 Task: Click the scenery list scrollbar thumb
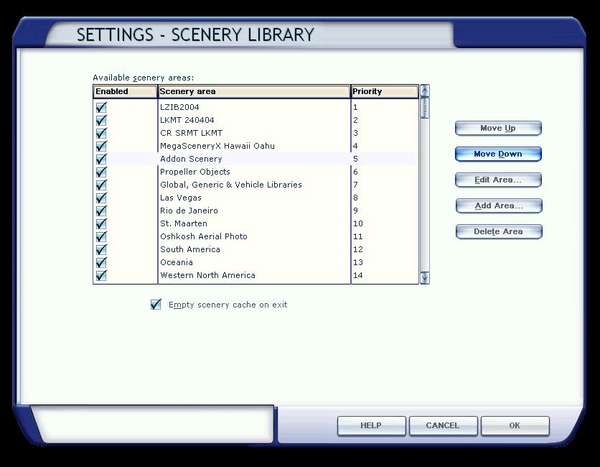tap(424, 108)
